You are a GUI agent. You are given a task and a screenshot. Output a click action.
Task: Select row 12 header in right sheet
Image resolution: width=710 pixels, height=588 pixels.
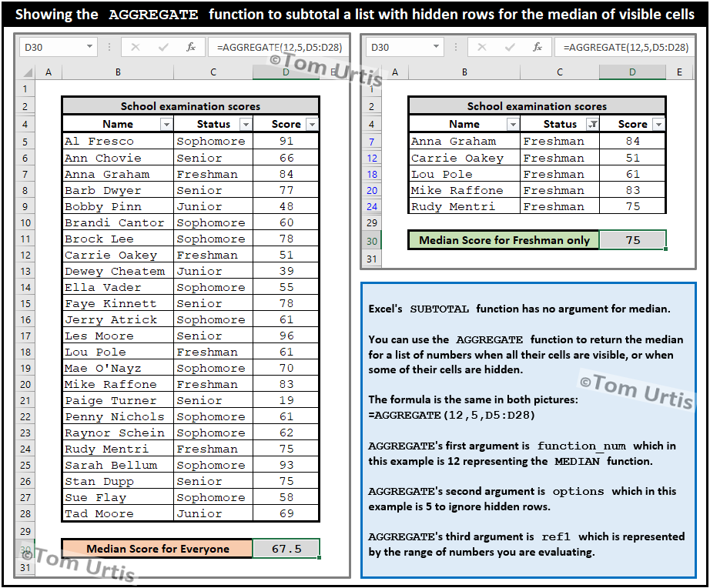coord(372,158)
